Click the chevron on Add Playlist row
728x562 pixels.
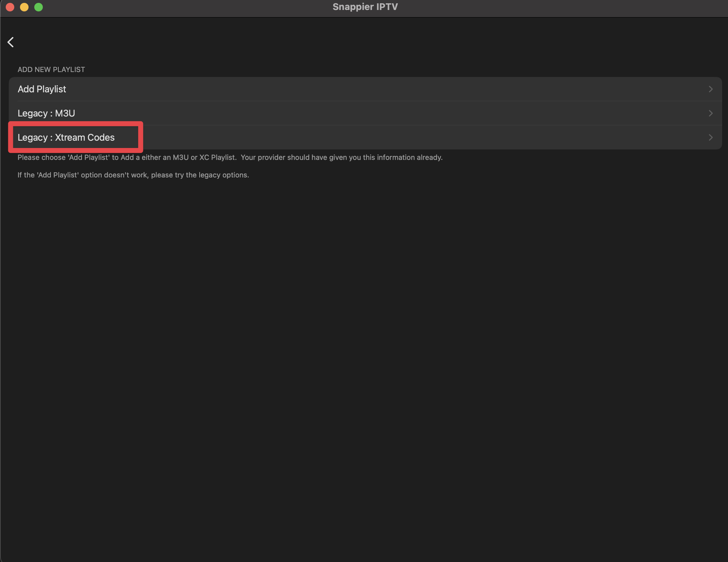(710, 89)
